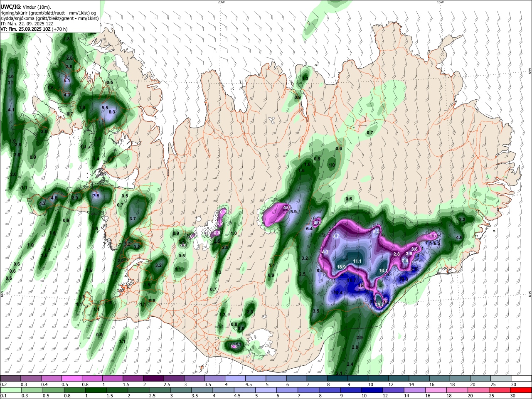Click the 5.5 value in northwest rain cell
This screenshot has height=399, width=532.
coord(105,108)
